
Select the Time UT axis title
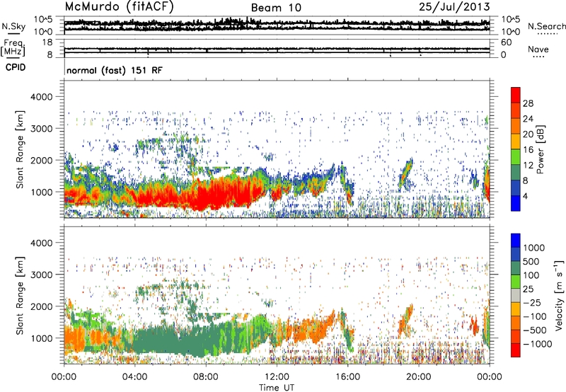click(277, 388)
